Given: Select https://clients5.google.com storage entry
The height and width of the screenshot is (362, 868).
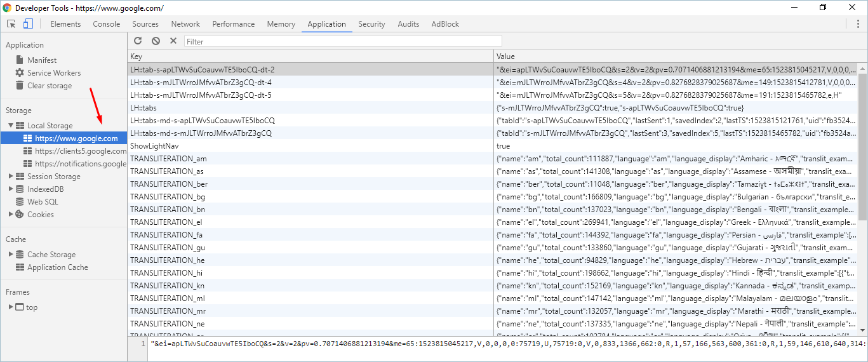Looking at the screenshot, I should click(80, 151).
